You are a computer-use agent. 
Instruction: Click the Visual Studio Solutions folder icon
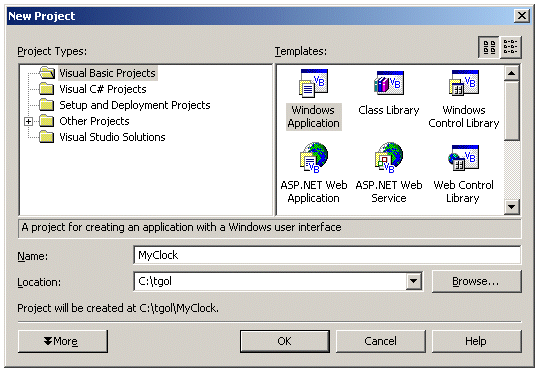[x=46, y=137]
